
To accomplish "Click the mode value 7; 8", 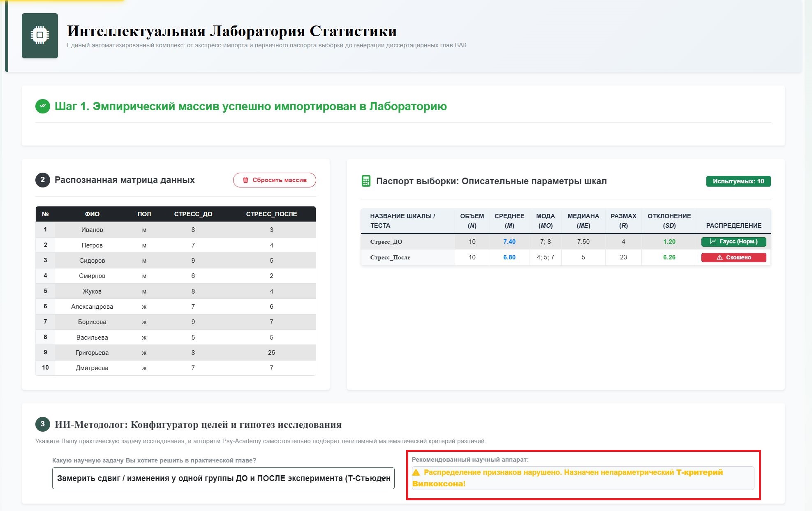I will 546,242.
